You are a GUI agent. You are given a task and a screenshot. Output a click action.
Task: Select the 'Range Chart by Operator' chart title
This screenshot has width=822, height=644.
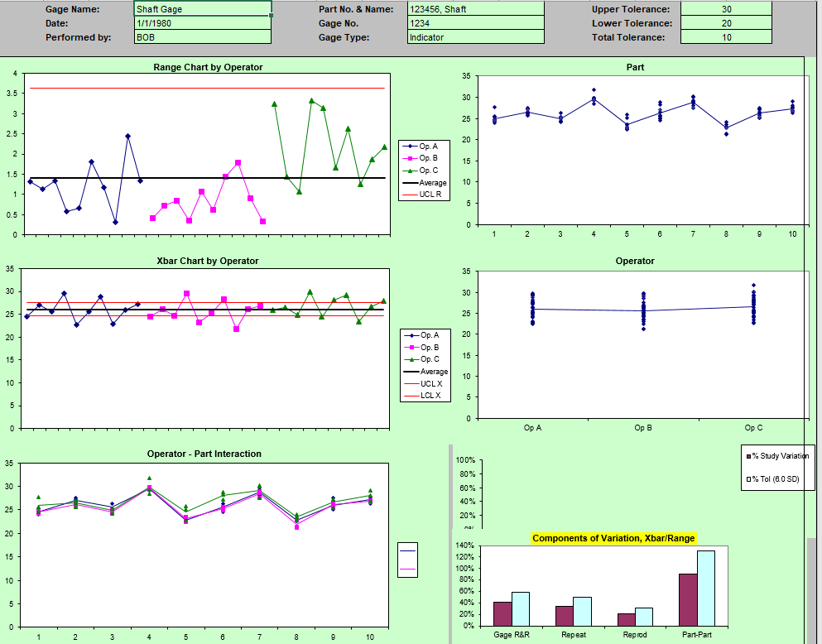pyautogui.click(x=208, y=67)
